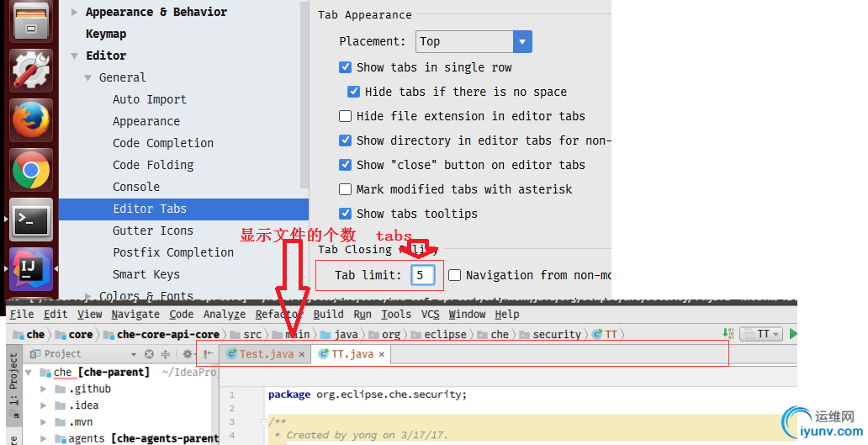
Task: Open the Terminal dock icon
Action: pos(30,220)
